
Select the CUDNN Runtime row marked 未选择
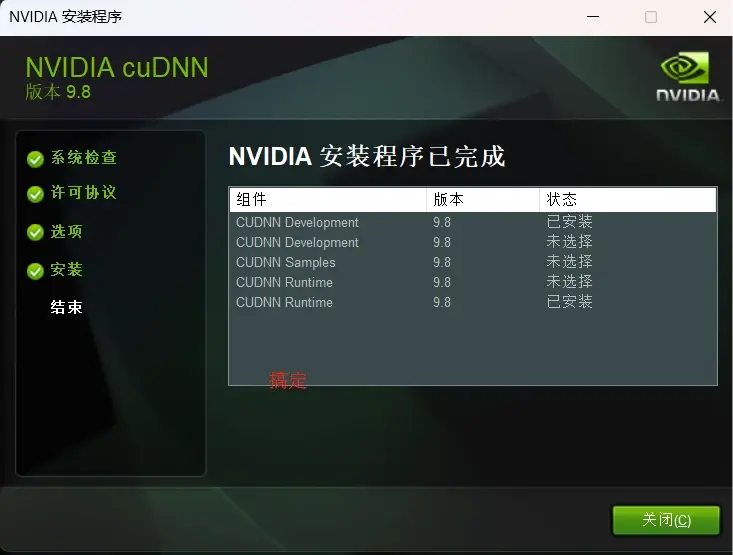(x=473, y=282)
